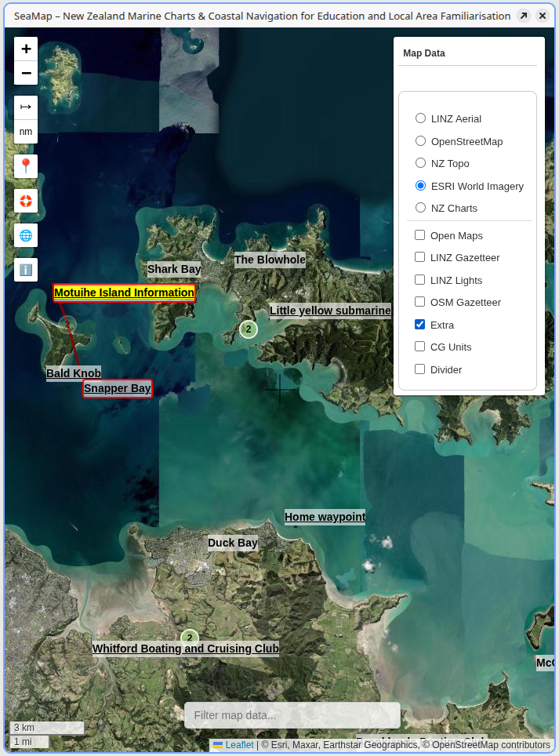Pop out window with arrow icon
This screenshot has width=559, height=756.
click(x=523, y=16)
